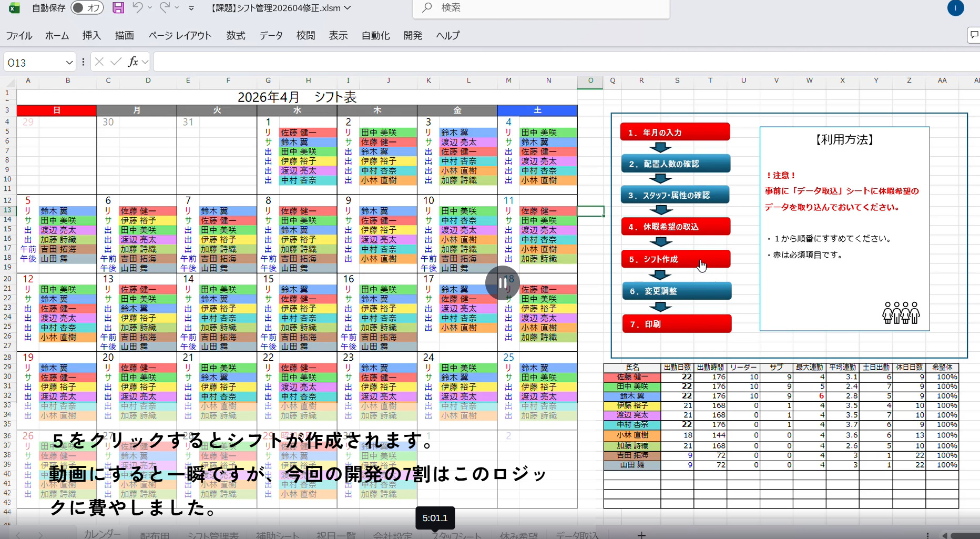The height and width of the screenshot is (539, 980).
Task: Click the Redo arrow icon
Action: pyautogui.click(x=165, y=8)
